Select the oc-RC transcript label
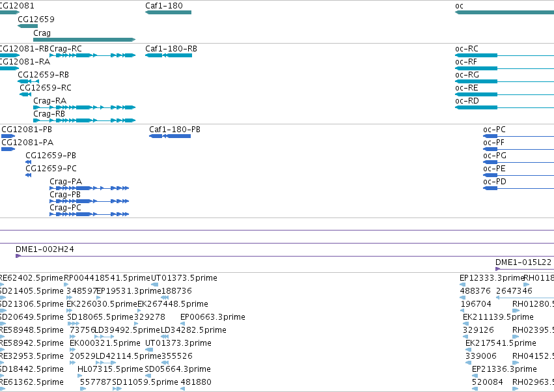Image resolution: width=554 pixels, height=392 pixels. [x=467, y=48]
